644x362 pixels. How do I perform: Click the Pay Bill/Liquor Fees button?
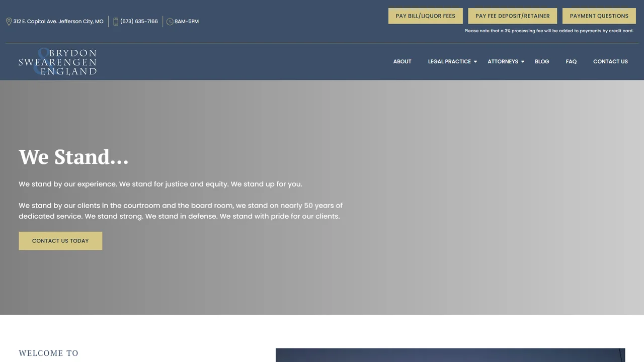click(425, 16)
